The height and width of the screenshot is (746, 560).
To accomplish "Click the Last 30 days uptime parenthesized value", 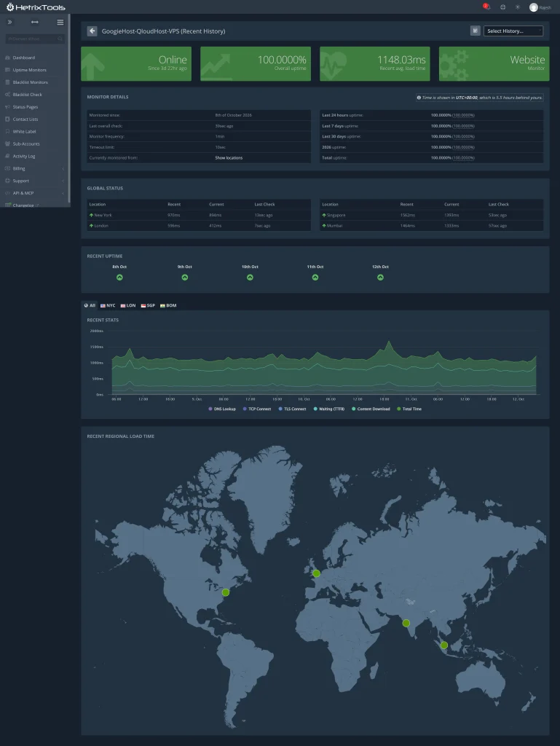I will coord(463,136).
